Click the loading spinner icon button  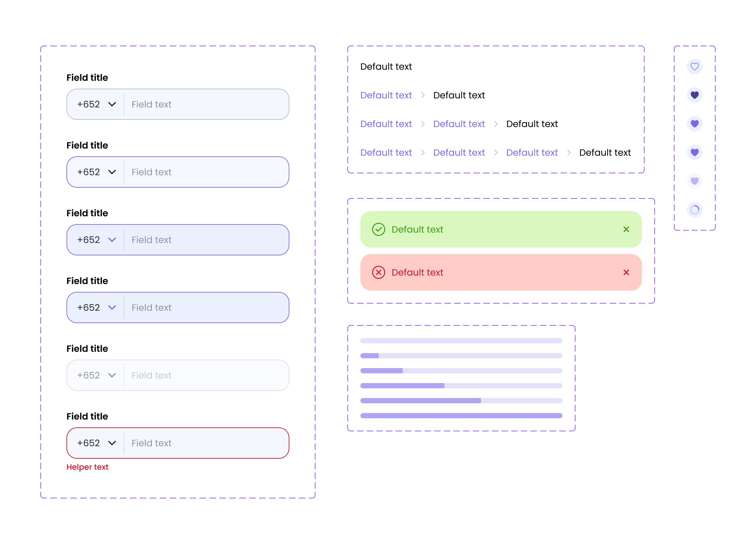click(694, 210)
